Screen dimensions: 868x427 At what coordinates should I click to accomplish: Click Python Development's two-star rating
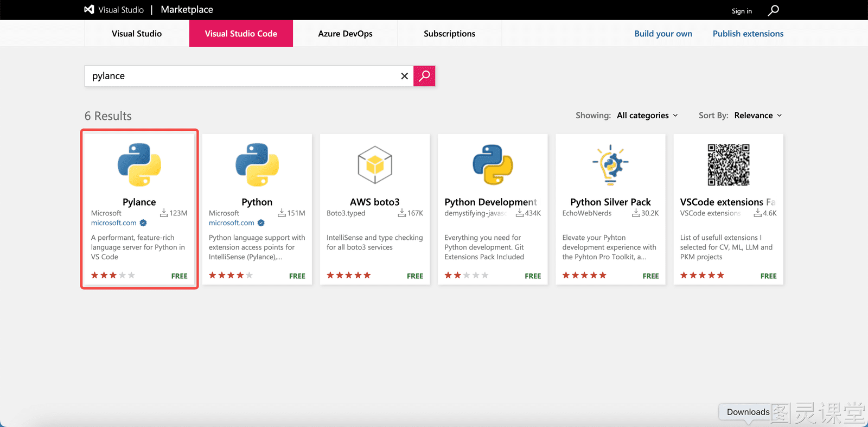coord(467,276)
